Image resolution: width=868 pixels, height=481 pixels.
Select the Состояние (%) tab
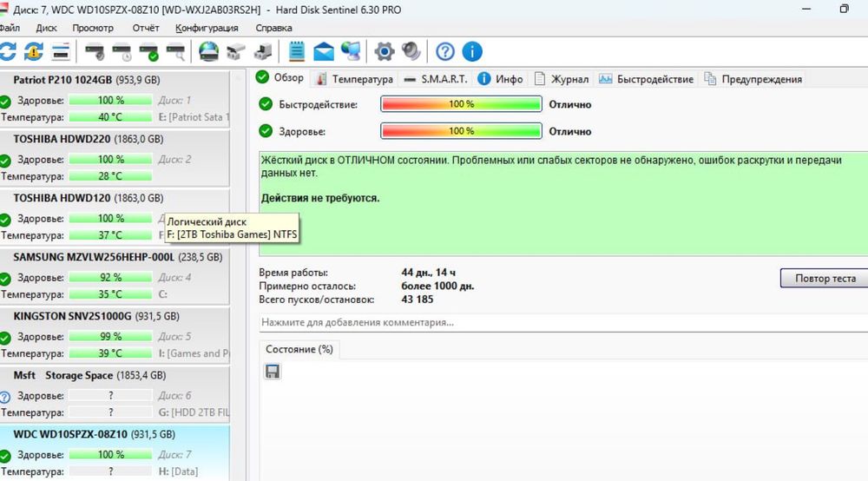tap(299, 349)
